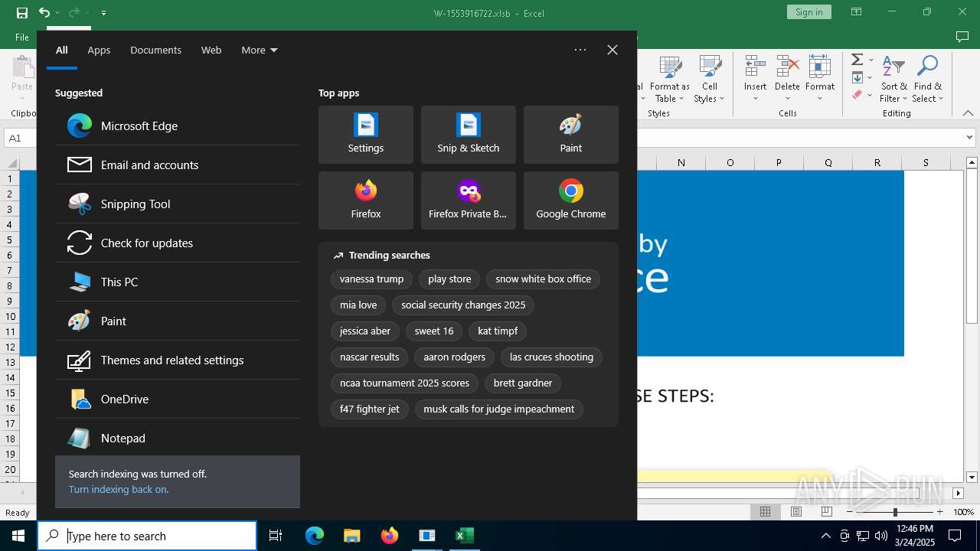980x551 pixels.
Task: Search trending 'snow white box office'
Action: 543,279
